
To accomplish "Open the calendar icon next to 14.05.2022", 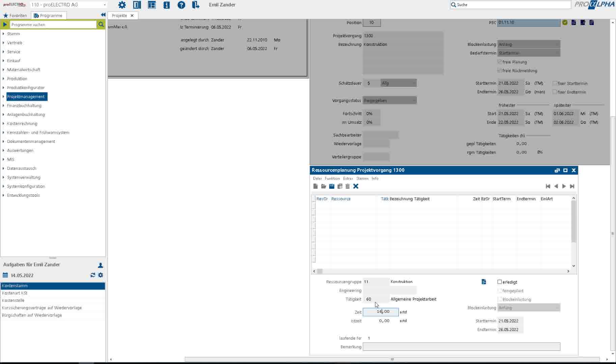I will (5, 275).
